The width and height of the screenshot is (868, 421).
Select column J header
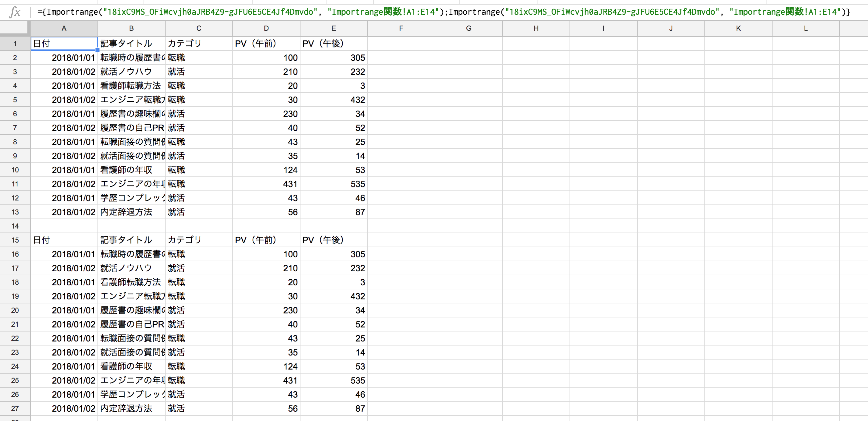point(671,28)
